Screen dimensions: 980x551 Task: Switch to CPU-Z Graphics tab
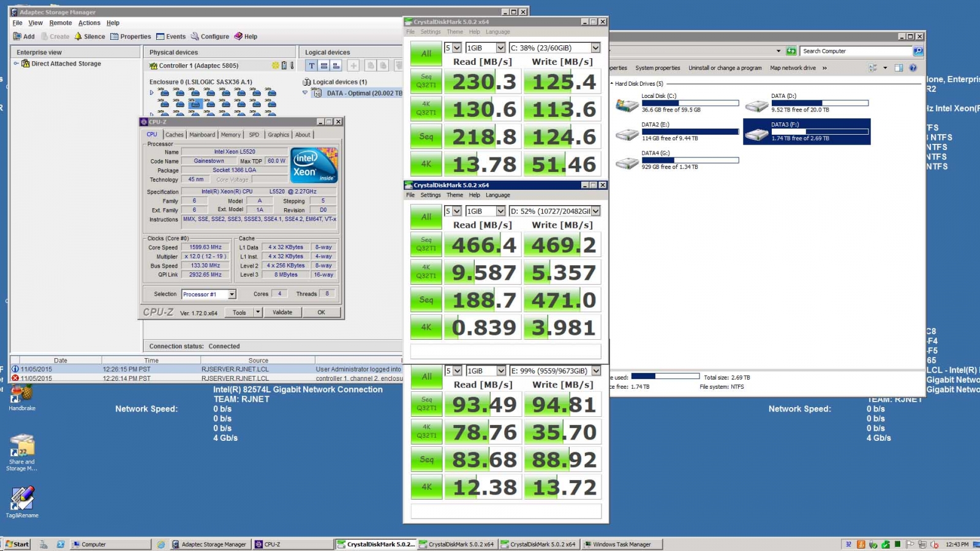coord(278,135)
